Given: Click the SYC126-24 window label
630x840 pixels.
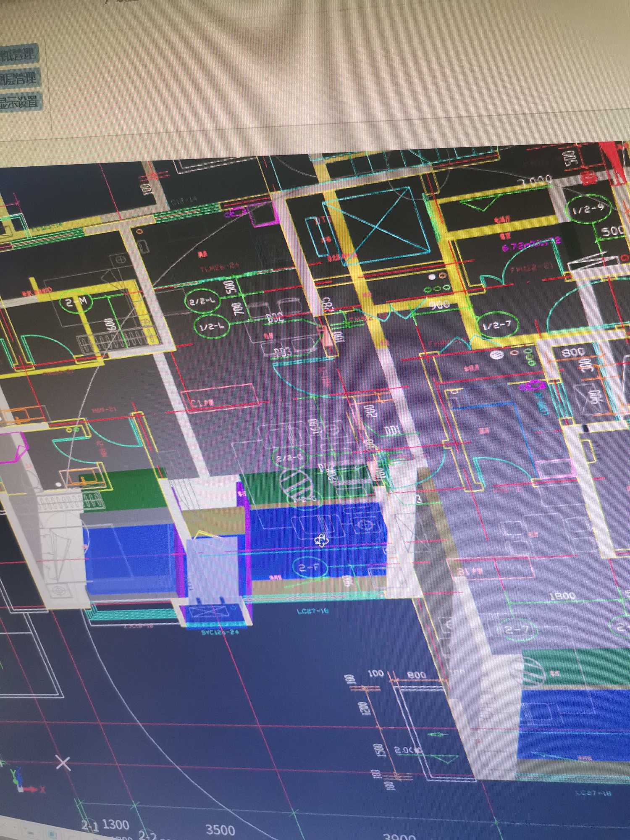Looking at the screenshot, I should (220, 633).
